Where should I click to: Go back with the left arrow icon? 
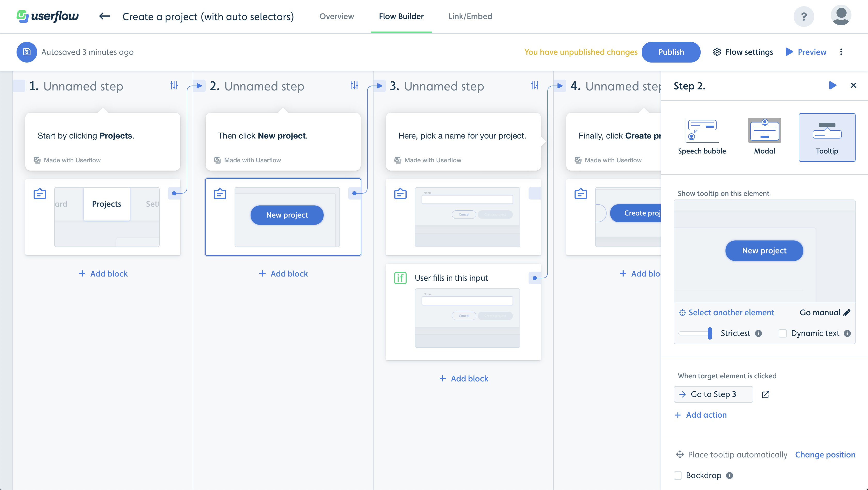(x=104, y=16)
